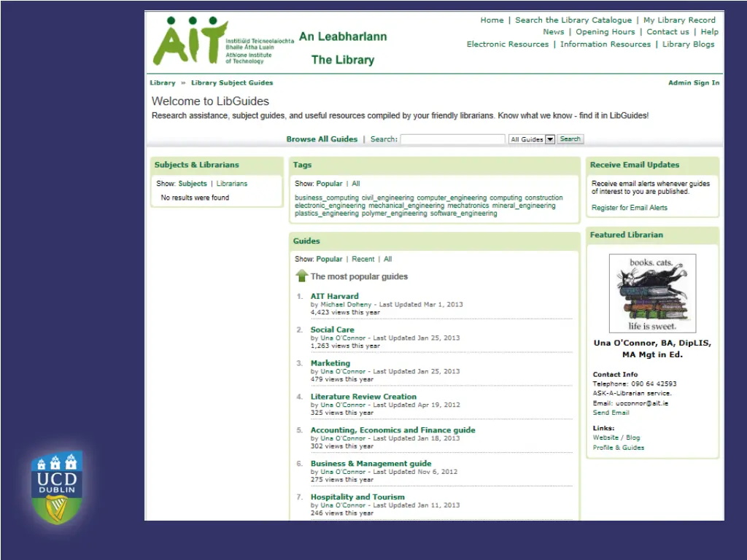This screenshot has height=560, width=747.
Task: Click the 'Welcome to LibGuides' heading
Action: [x=210, y=101]
